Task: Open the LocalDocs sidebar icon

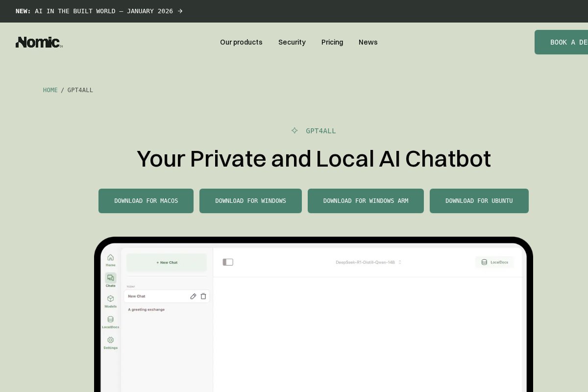Action: click(x=110, y=319)
